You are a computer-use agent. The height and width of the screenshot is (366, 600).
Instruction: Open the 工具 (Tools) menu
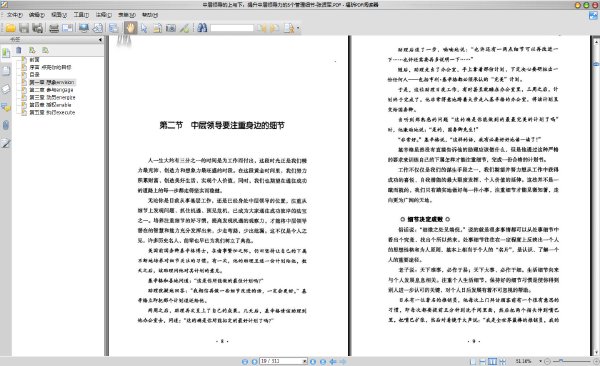[x=81, y=15]
